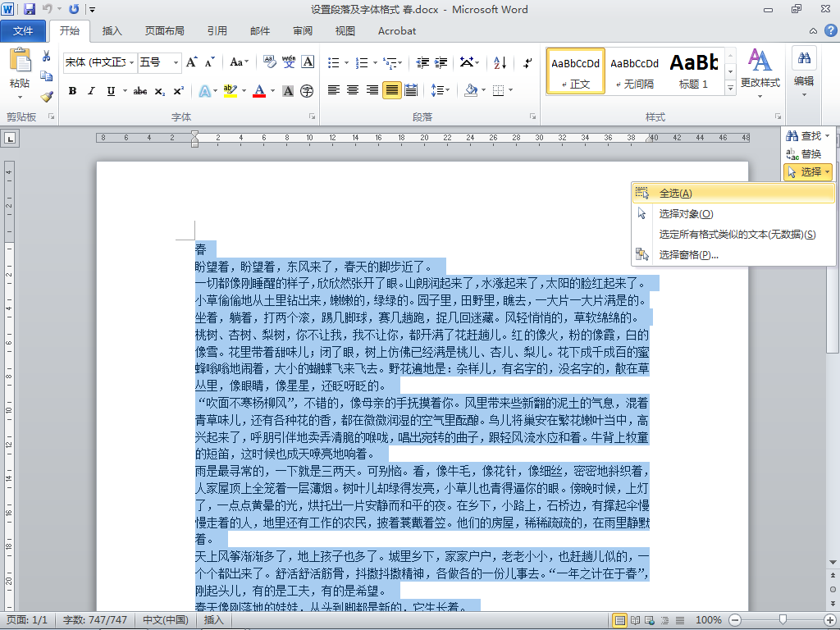Center the text alignment
Image resolution: width=840 pixels, height=630 pixels.
(353, 90)
